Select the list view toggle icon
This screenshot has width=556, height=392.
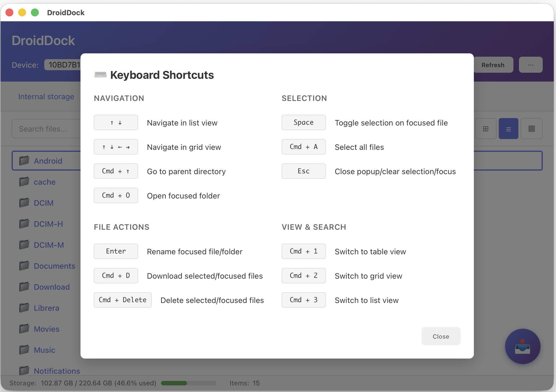(508, 129)
